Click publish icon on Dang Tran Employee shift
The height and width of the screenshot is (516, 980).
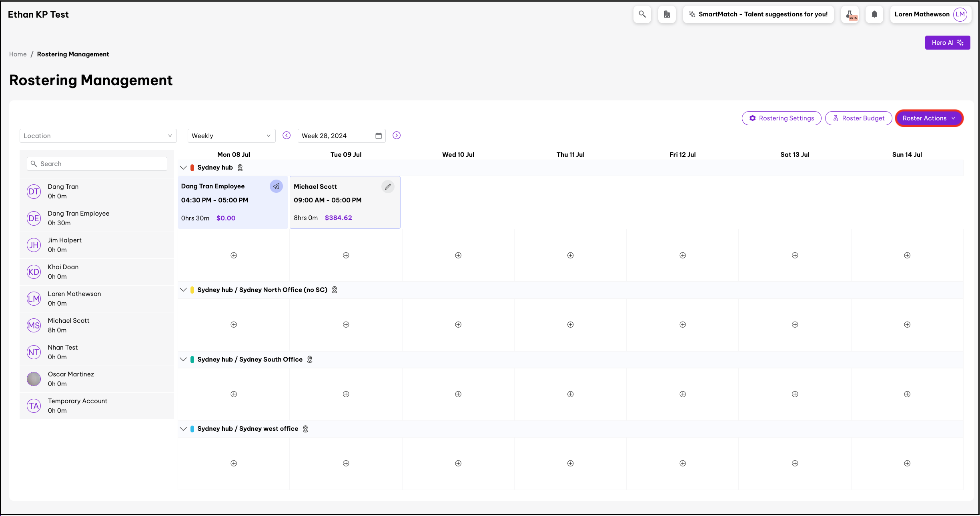(x=276, y=186)
